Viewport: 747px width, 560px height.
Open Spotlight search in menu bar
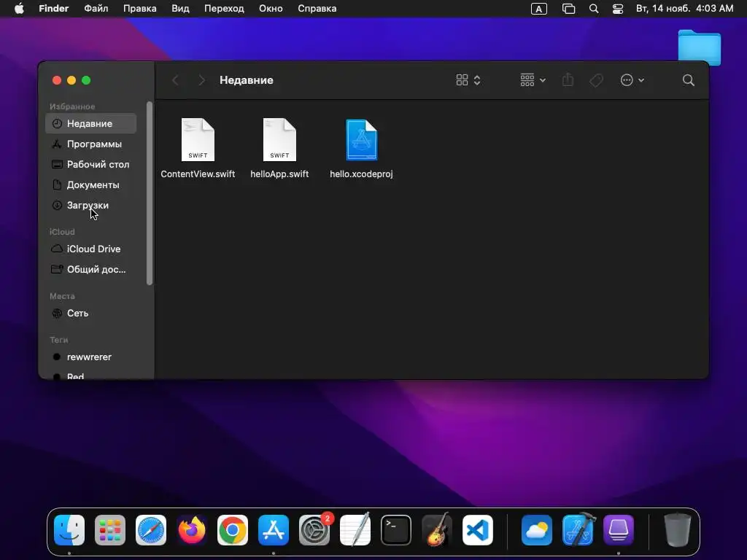[594, 9]
